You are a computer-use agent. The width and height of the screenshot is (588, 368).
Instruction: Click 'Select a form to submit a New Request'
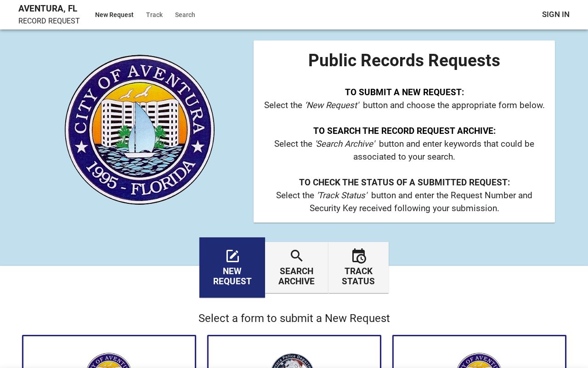294,318
